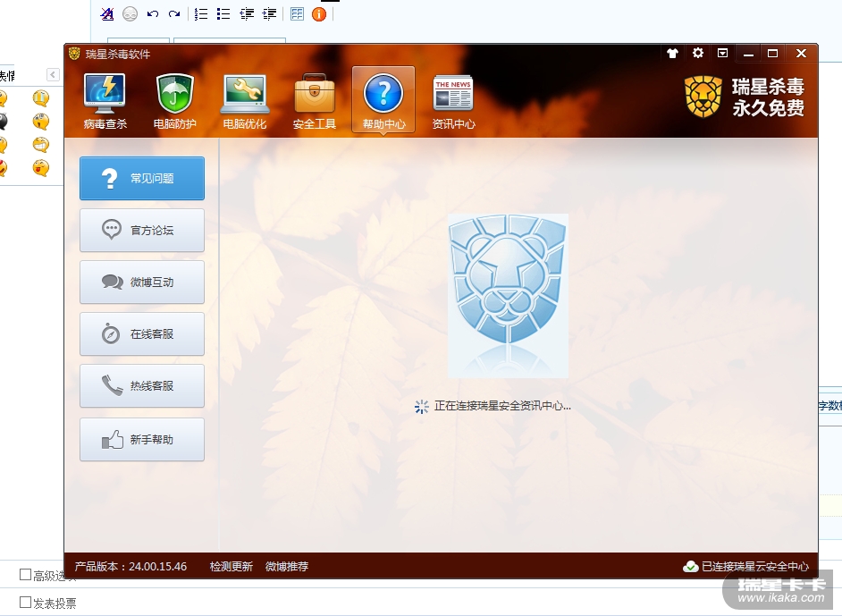This screenshot has height=616, width=842.
Task: Insert the crying emoticon
Action: [x=41, y=98]
